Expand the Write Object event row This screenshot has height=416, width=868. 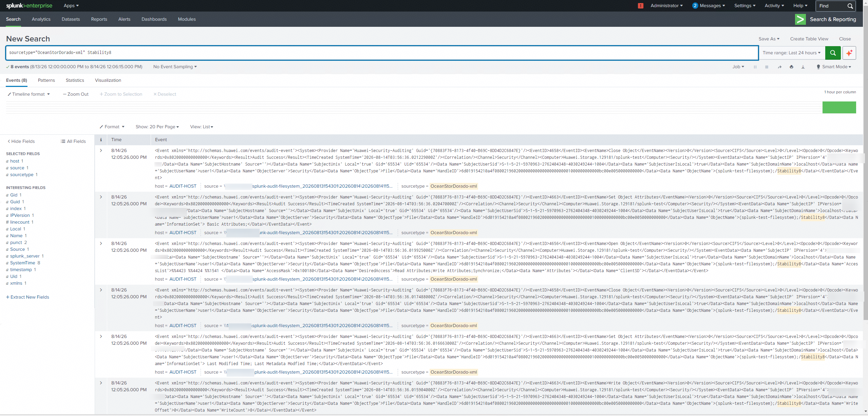(x=101, y=383)
